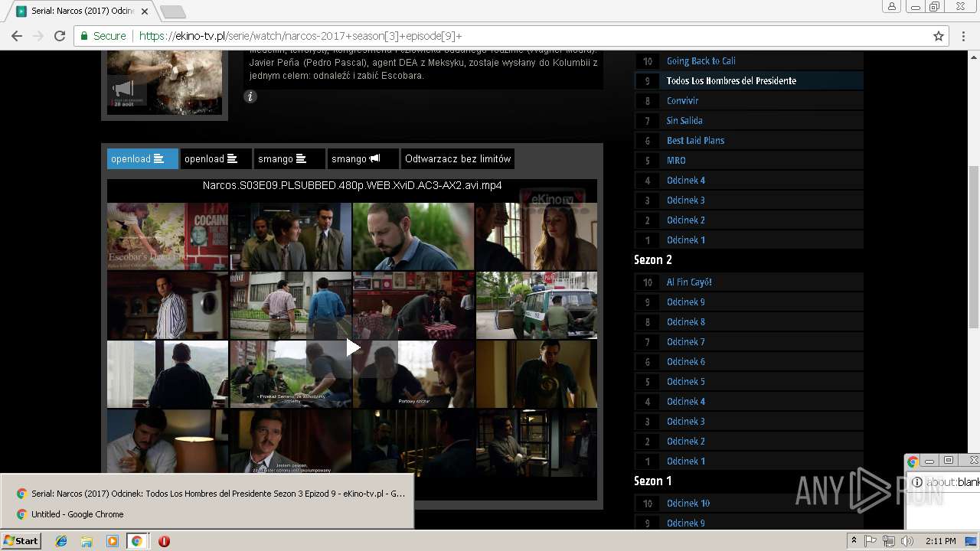Click the 2:11 PM taskbar clock
980x551 pixels.
[x=941, y=541]
